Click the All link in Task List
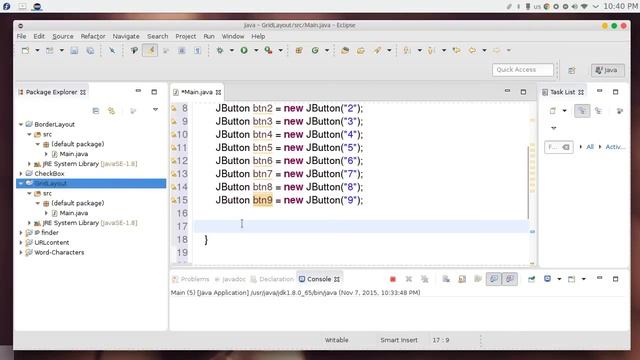 (590, 147)
